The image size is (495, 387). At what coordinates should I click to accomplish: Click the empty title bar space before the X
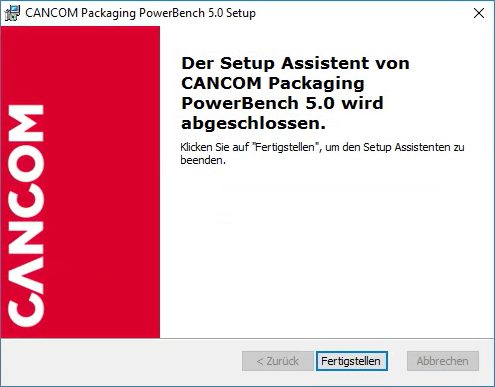click(362, 13)
